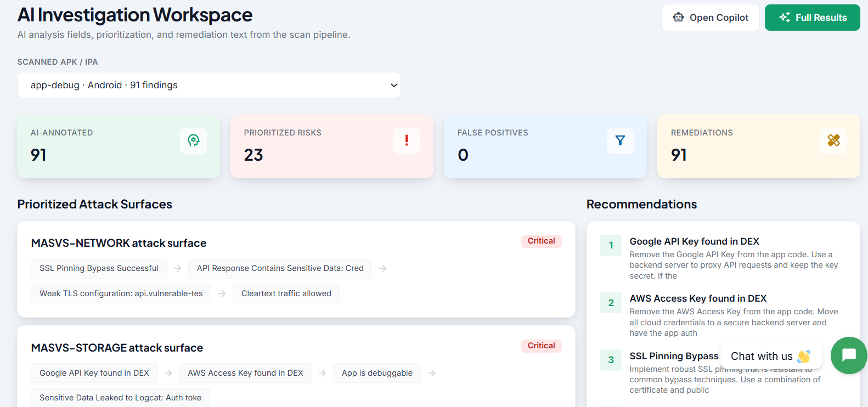This screenshot has height=407, width=868.
Task: Select AWS Access Key found in DEX chip
Action: point(245,373)
